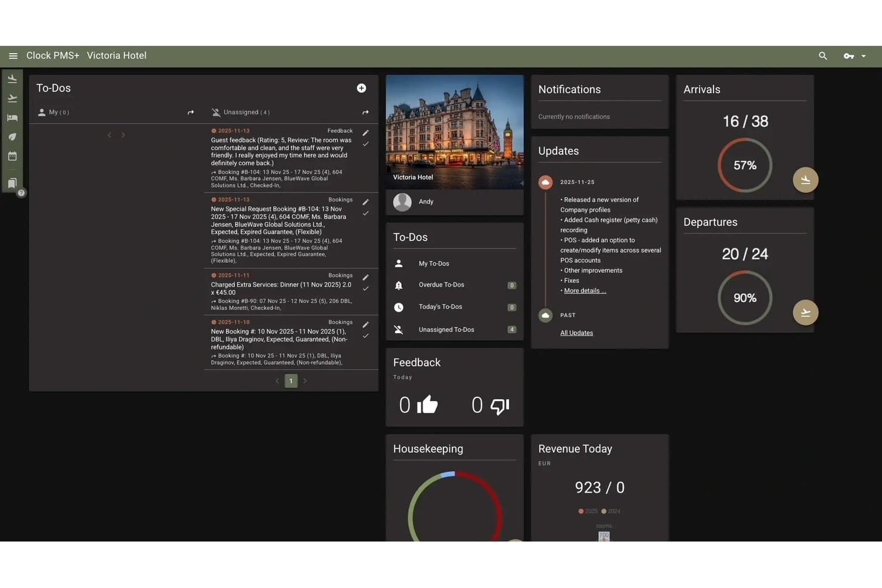Click the Departures 90% progress ring
Image resolution: width=882 pixels, height=588 pixels.
point(745,298)
